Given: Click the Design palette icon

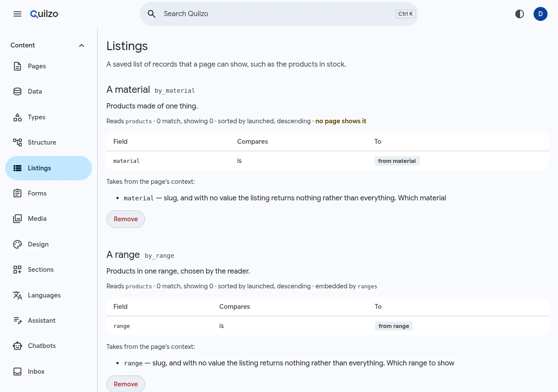Looking at the screenshot, I should coord(17,244).
